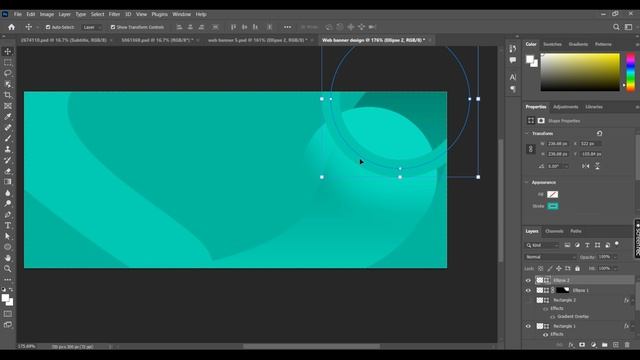Select the Zoom tool
This screenshot has width=640, height=360.
point(8,269)
